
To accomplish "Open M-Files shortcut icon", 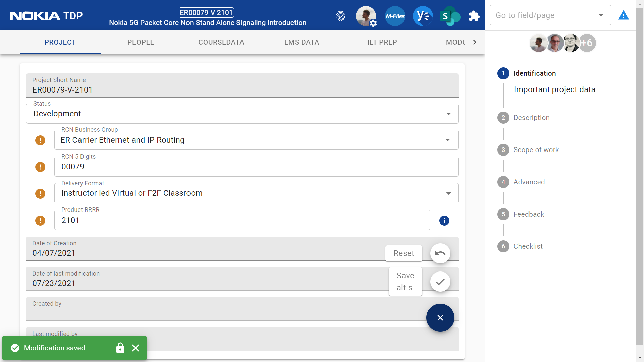I will click(x=395, y=16).
